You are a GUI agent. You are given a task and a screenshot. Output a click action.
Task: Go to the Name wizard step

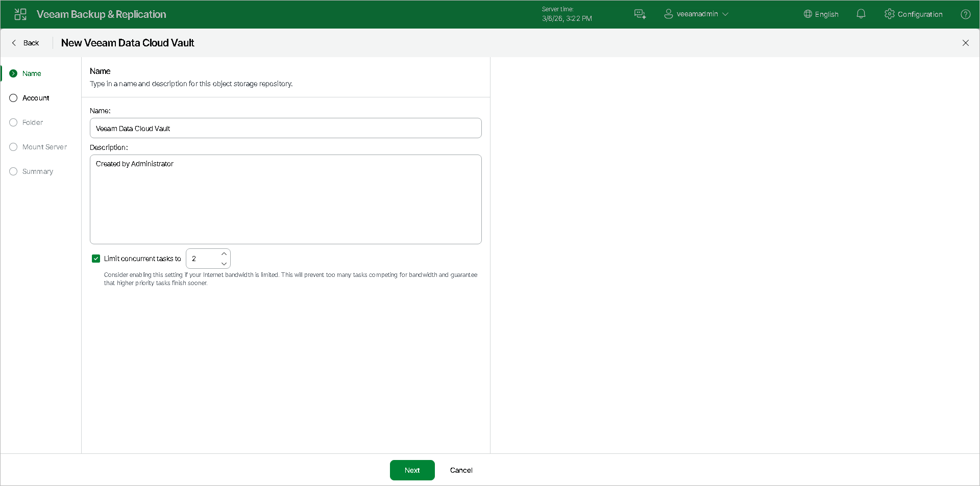[32, 73]
